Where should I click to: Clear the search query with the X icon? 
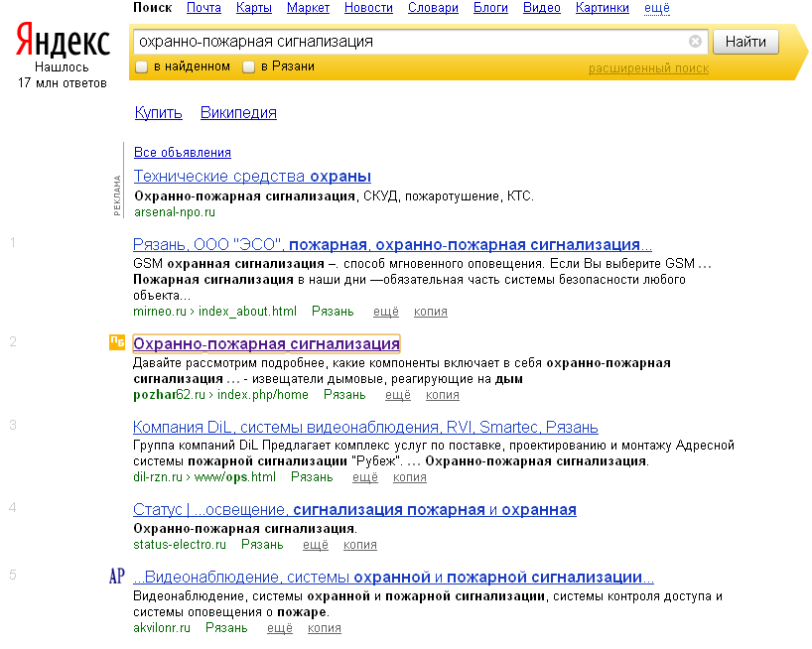click(x=696, y=41)
